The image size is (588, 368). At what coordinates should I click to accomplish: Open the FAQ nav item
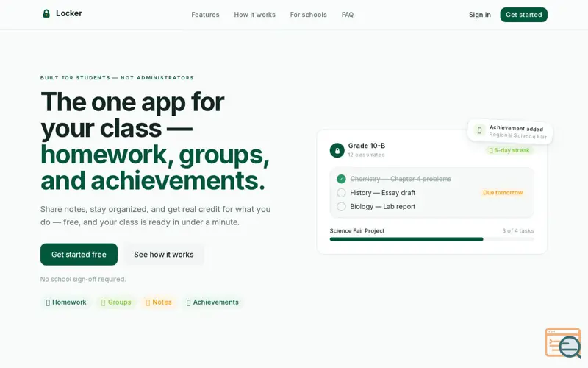point(347,15)
